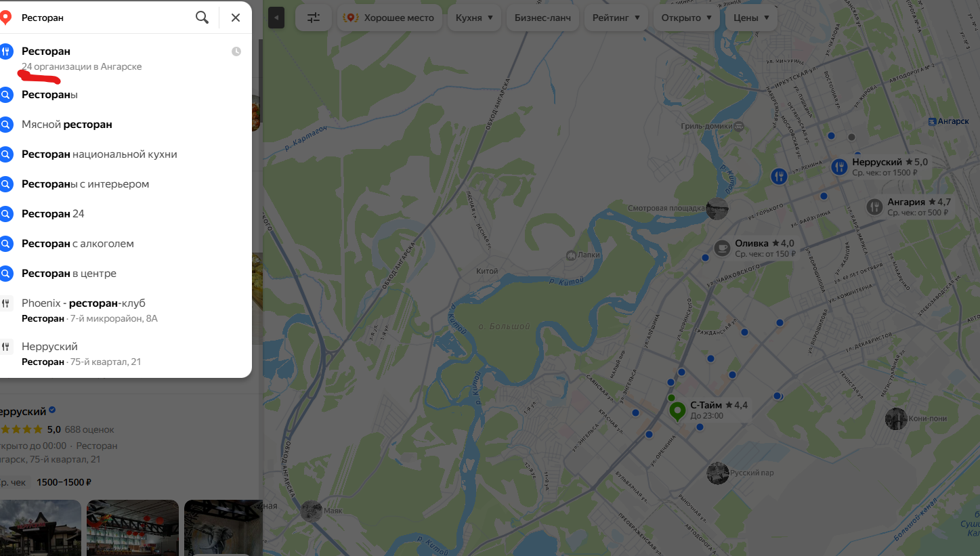Click the search magnifier icon
This screenshot has width=980, height=556.
[x=202, y=18]
